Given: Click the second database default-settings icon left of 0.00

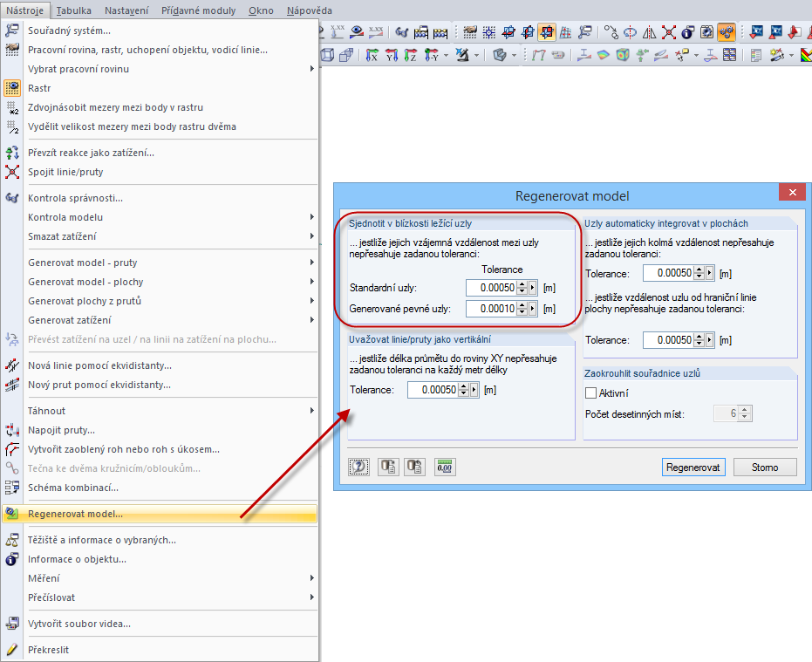Looking at the screenshot, I should (415, 467).
